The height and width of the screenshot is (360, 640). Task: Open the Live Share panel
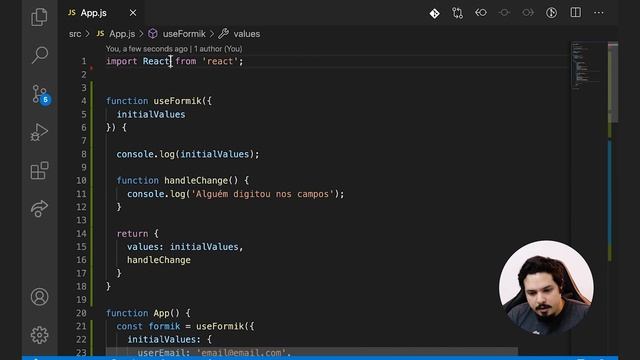[x=39, y=208]
